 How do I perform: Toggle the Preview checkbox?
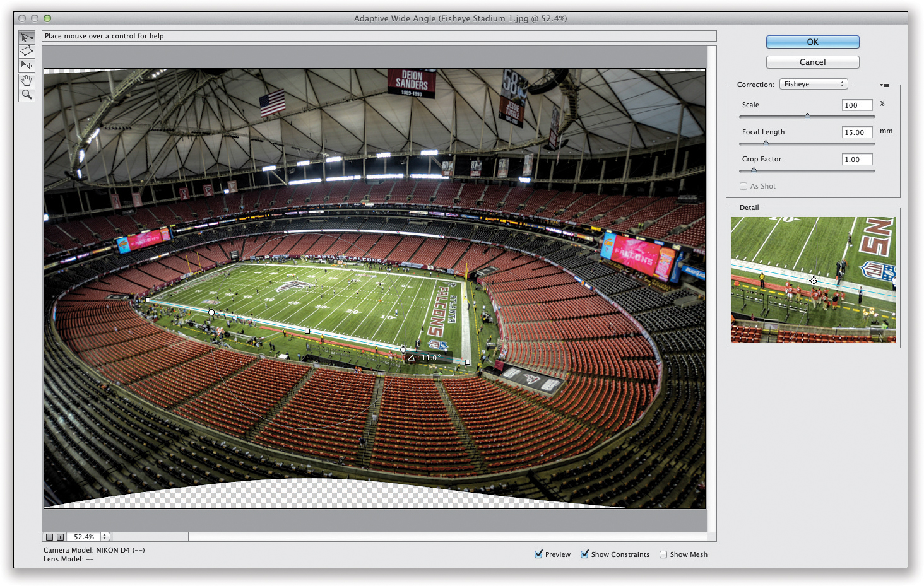[538, 554]
